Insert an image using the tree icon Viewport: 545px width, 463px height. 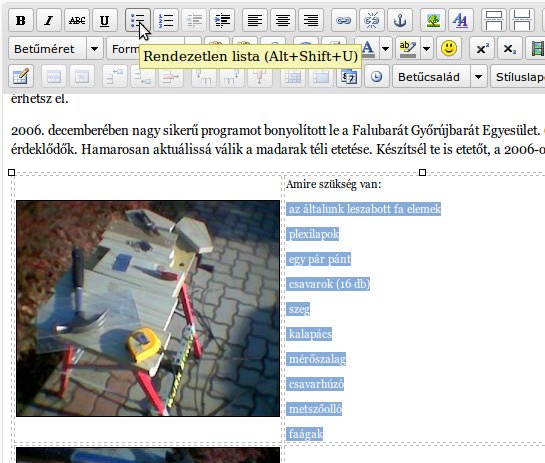click(433, 20)
